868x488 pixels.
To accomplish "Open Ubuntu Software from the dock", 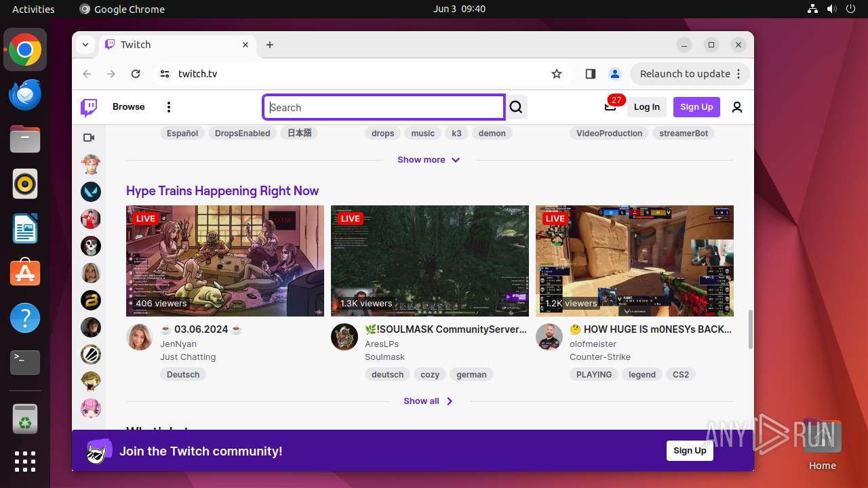I will pyautogui.click(x=25, y=273).
